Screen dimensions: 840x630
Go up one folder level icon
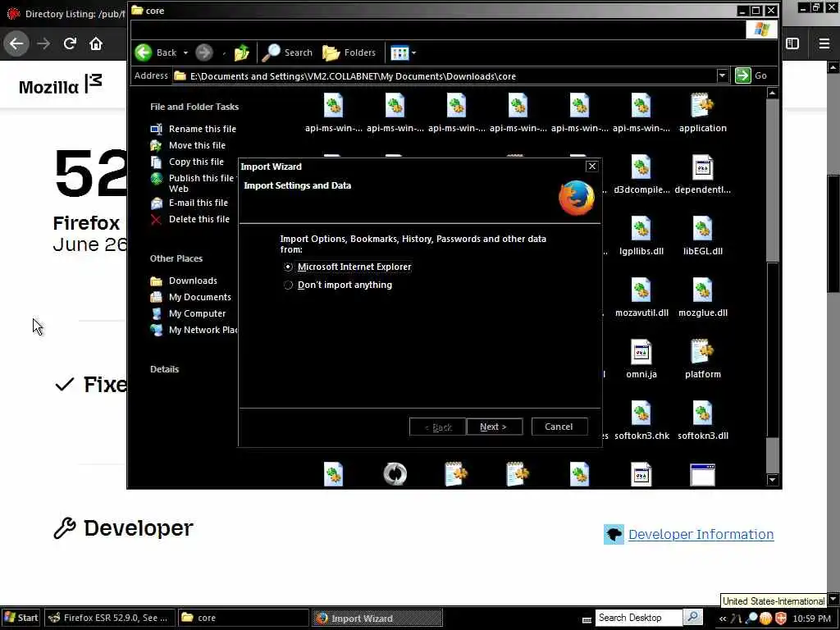pyautogui.click(x=242, y=52)
